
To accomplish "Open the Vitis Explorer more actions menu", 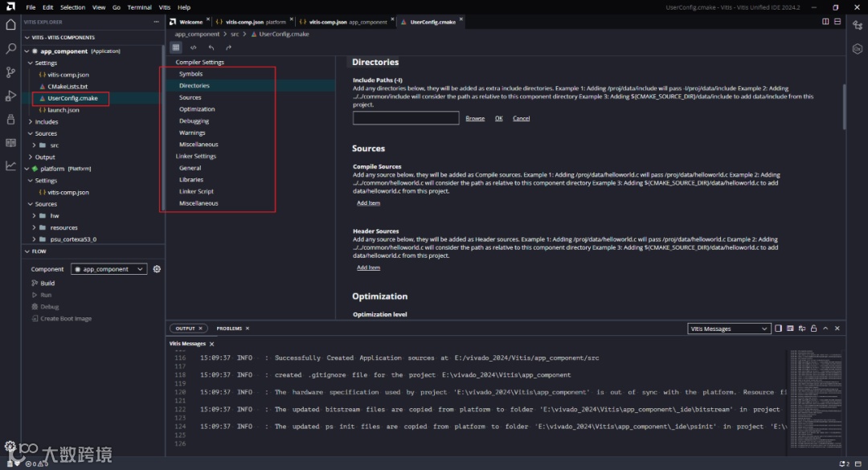I will (157, 22).
